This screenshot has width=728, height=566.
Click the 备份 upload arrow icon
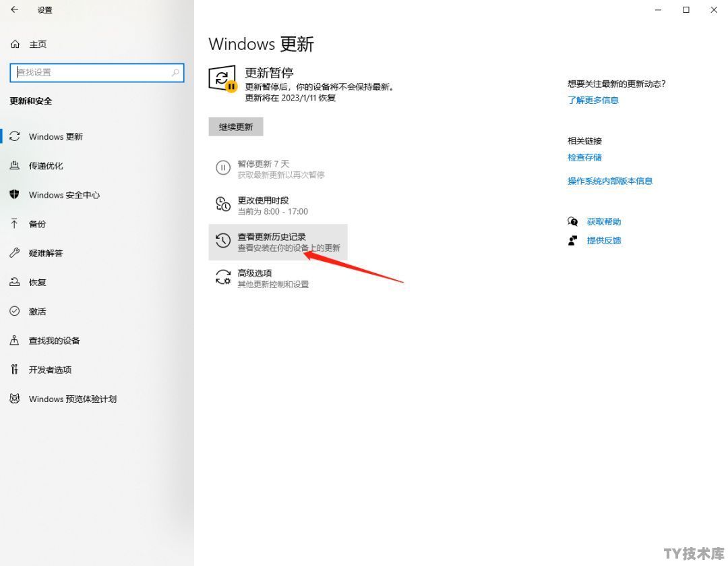pyautogui.click(x=14, y=223)
